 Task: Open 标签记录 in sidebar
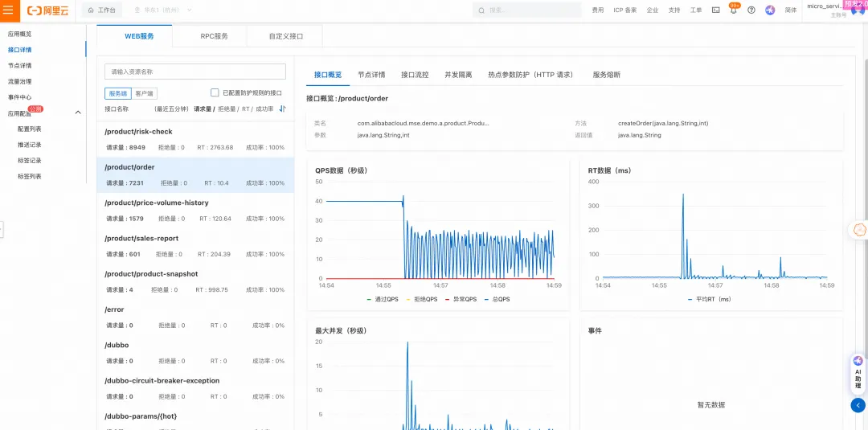click(30, 161)
